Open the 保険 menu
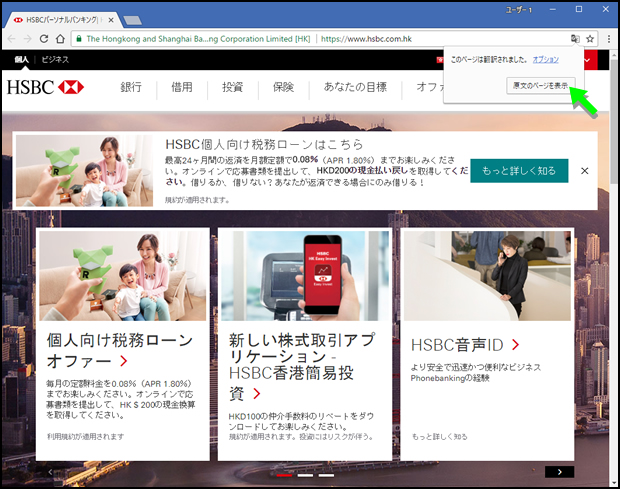620x489 pixels. pyautogui.click(x=283, y=87)
